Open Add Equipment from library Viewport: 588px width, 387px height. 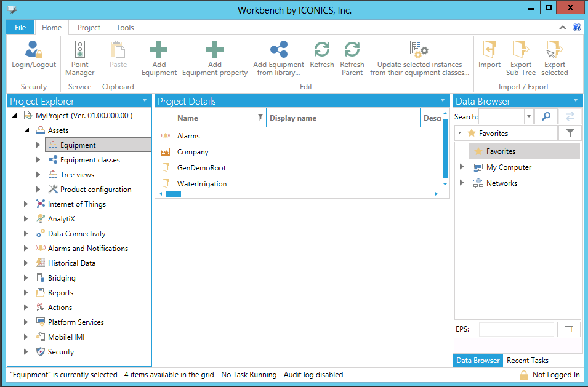pos(278,50)
